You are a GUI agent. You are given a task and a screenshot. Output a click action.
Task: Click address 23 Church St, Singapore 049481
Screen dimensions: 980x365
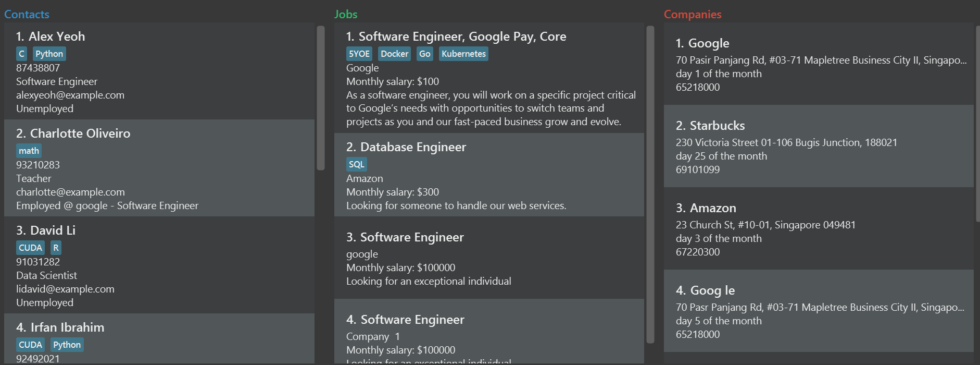click(x=765, y=225)
